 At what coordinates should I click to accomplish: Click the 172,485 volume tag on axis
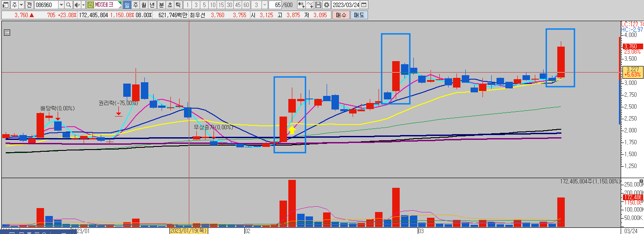point(633,197)
